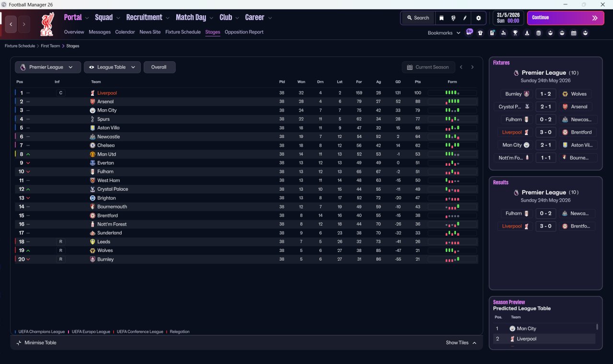Click the Burnley 1 - 2 Wolves score
The image size is (613, 364).
point(545,94)
